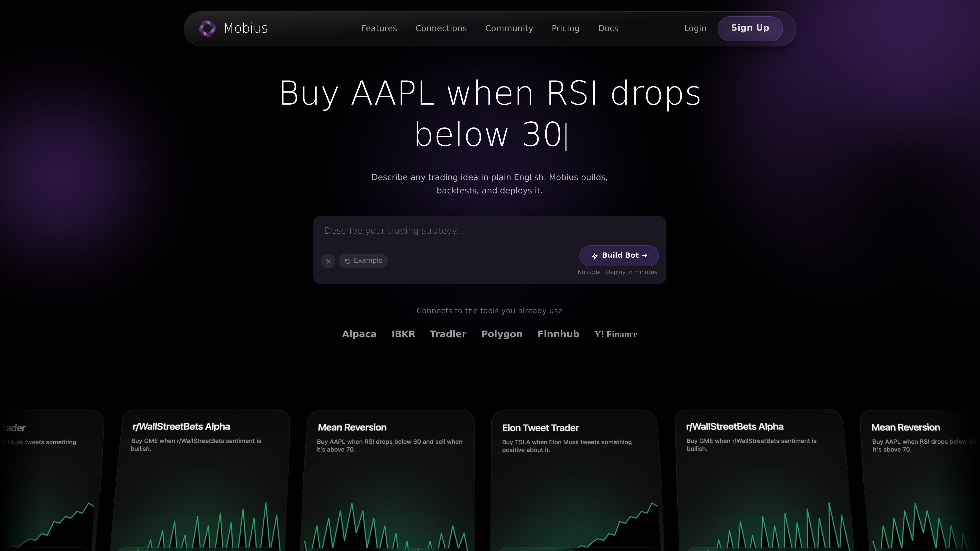Select the Polygon integration name
This screenshot has width=980, height=551.
click(502, 334)
